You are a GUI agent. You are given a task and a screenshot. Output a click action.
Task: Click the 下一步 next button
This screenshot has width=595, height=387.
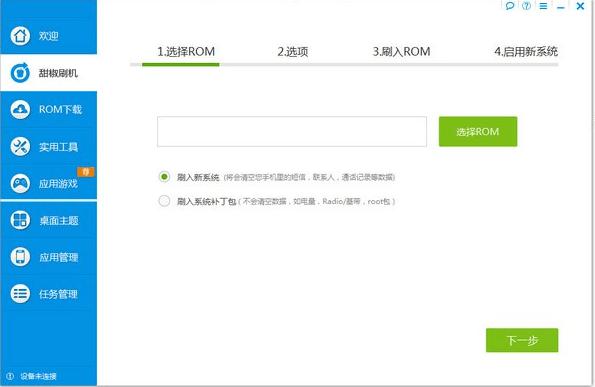click(x=522, y=340)
